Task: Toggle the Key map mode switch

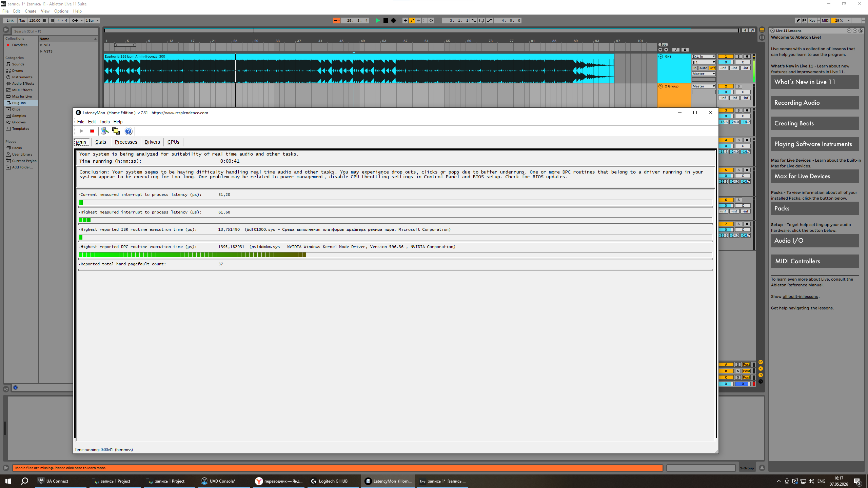Action: (x=812, y=21)
